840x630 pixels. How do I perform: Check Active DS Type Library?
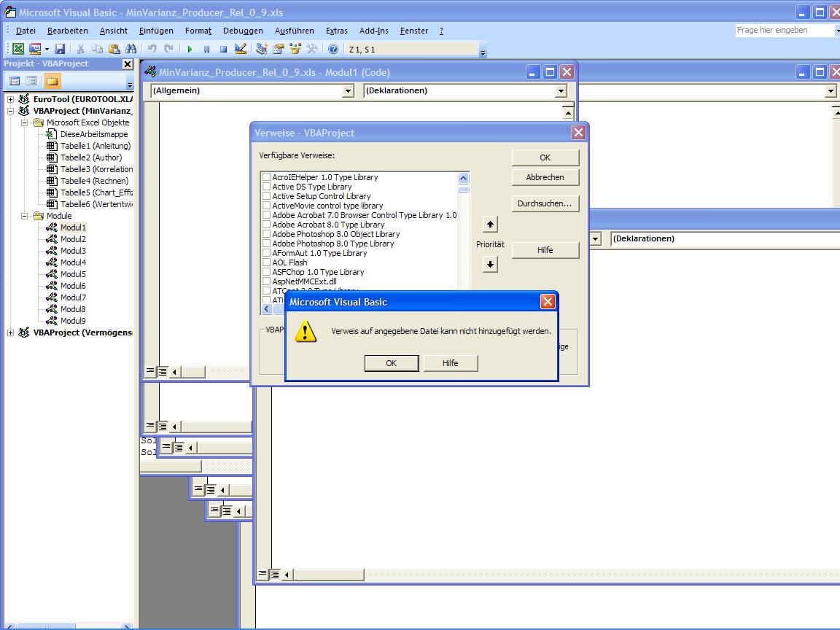(x=266, y=187)
